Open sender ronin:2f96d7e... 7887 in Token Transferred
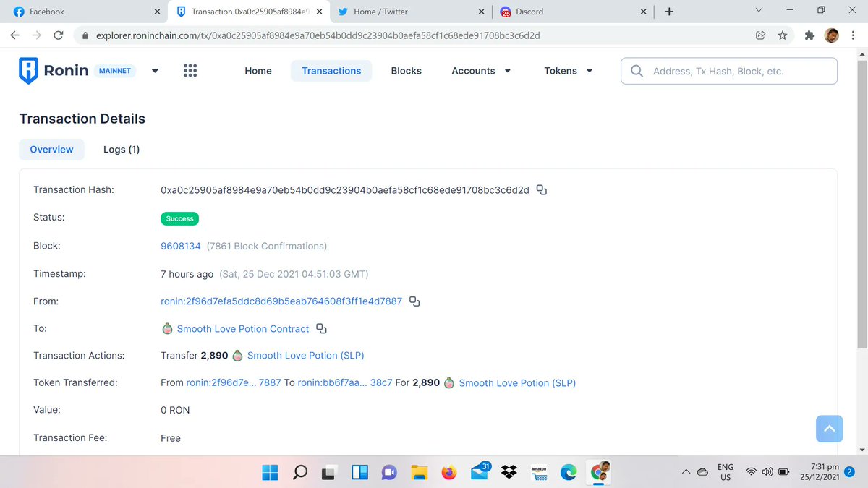The height and width of the screenshot is (488, 868). tap(234, 383)
